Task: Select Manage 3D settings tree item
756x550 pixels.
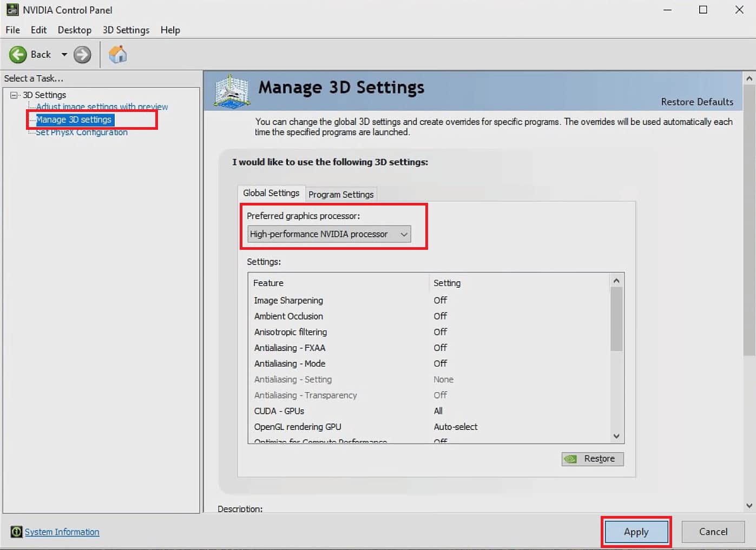Action: pyautogui.click(x=74, y=120)
